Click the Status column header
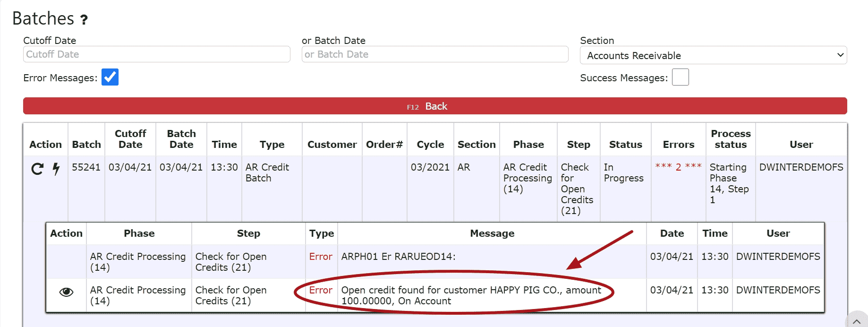 (625, 145)
